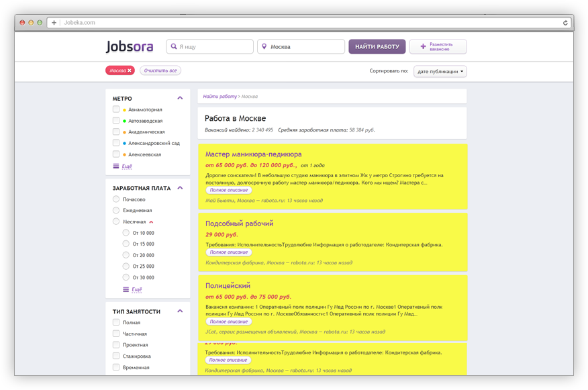Image resolution: width=588 pixels, height=390 pixels.
Task: Click the Работа в Москве heading
Action: [x=235, y=119]
